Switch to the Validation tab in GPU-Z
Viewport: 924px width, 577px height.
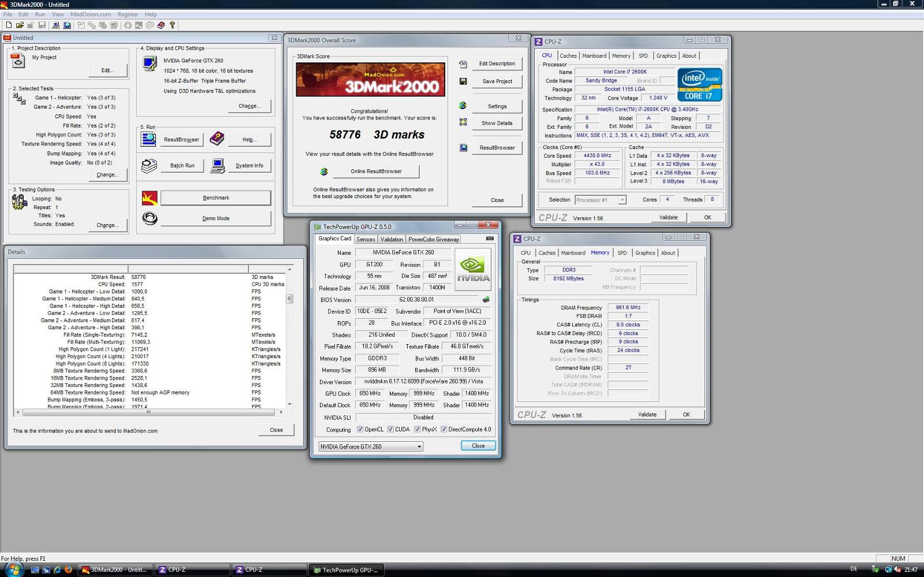[392, 239]
